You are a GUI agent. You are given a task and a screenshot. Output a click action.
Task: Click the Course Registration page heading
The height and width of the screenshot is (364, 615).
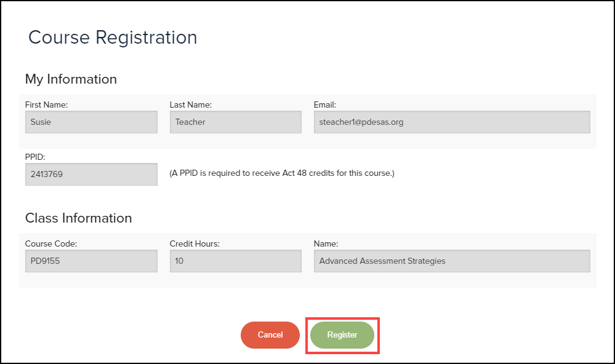[113, 38]
